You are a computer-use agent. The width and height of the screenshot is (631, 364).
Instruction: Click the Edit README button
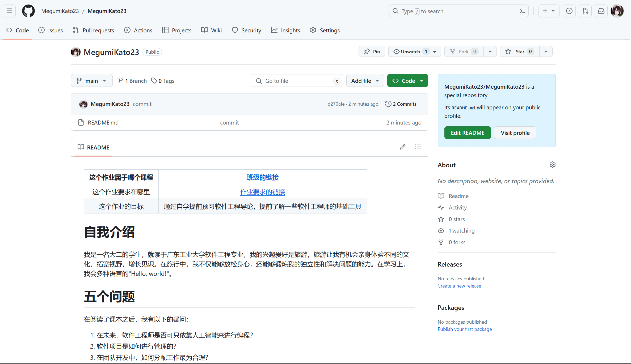(467, 133)
